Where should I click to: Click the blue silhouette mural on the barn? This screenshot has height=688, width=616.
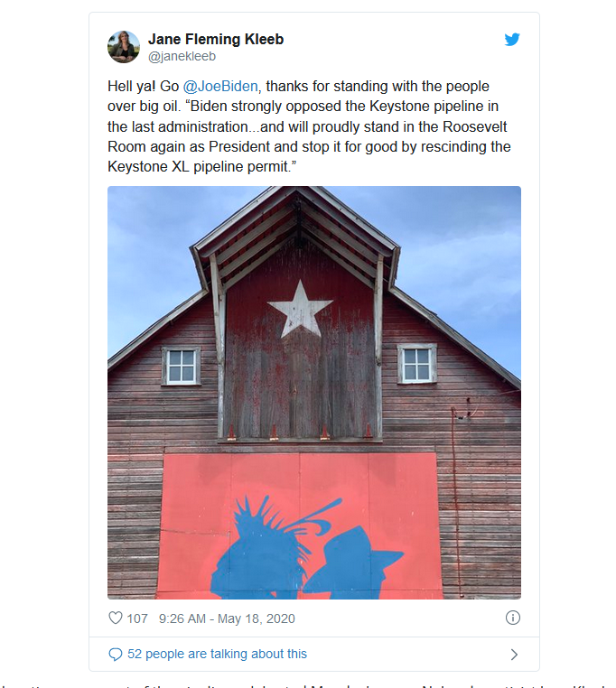(x=298, y=546)
